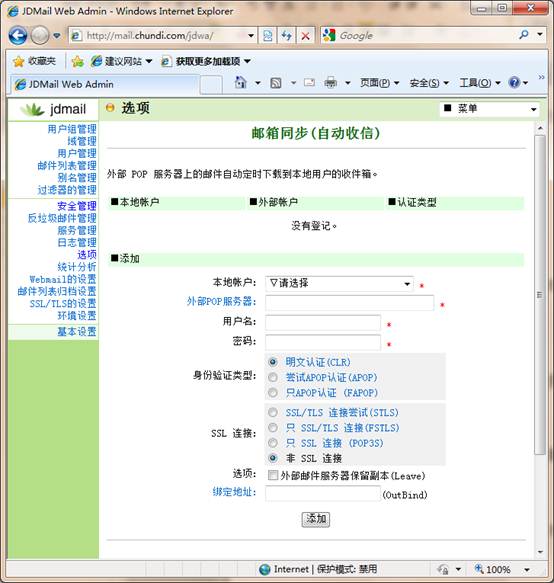Viewport: 554px width, 583px height.
Task: Click the Google search magnifier icon
Action: tap(524, 35)
